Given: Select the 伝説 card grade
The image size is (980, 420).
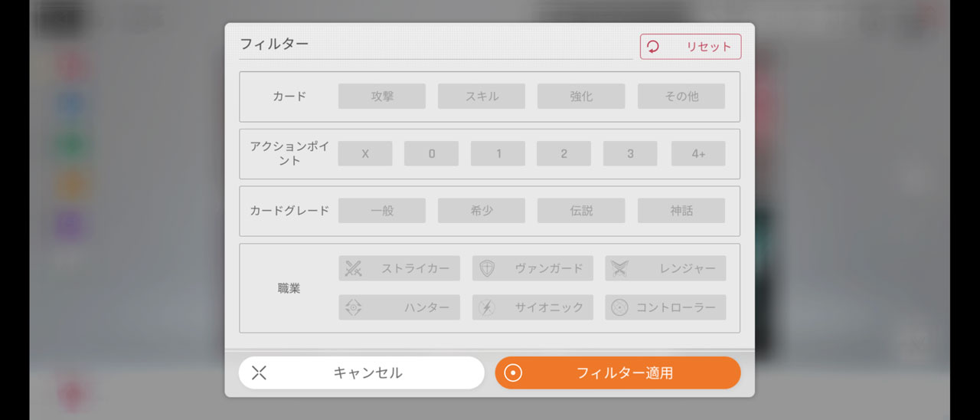Looking at the screenshot, I should pos(581,211).
